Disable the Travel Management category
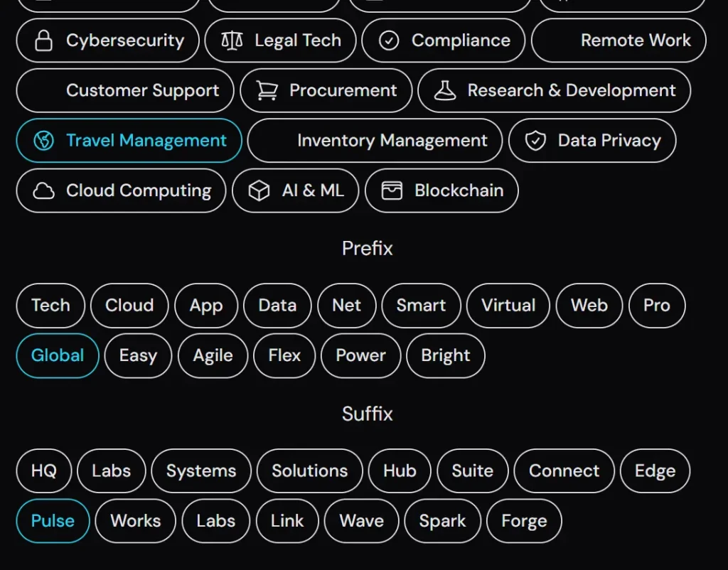The height and width of the screenshot is (570, 728). [129, 141]
